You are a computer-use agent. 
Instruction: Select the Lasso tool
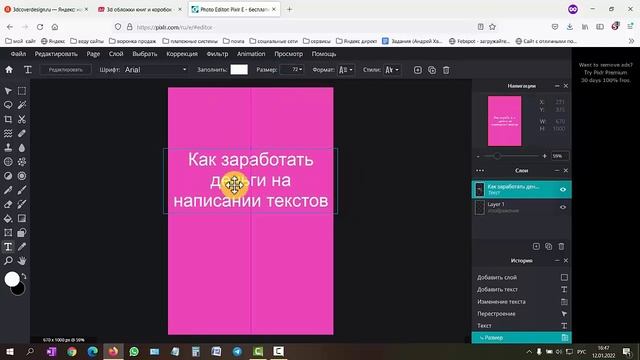(8, 105)
